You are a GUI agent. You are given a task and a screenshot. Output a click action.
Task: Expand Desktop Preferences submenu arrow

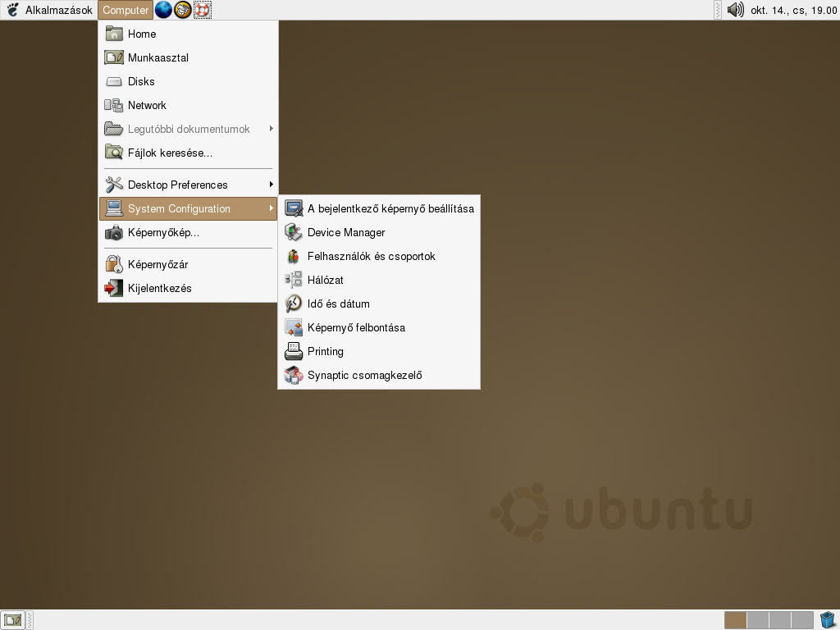[271, 185]
